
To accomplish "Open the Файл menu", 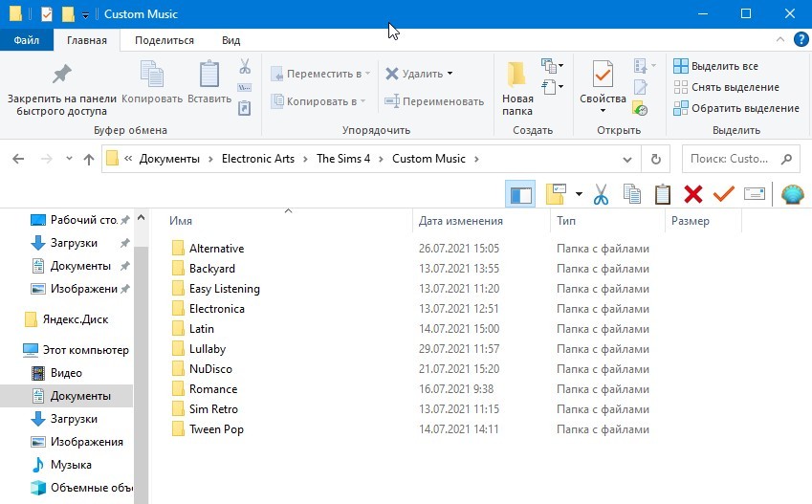I will pyautogui.click(x=27, y=40).
